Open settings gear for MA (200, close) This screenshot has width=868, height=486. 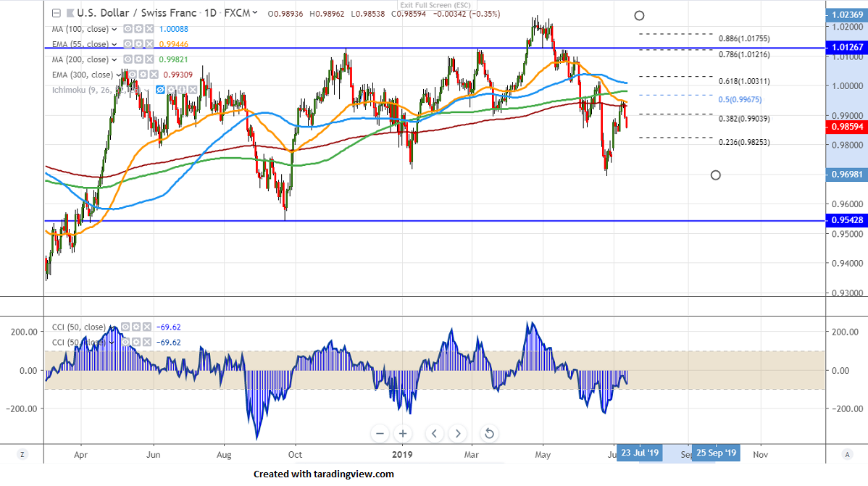point(138,59)
